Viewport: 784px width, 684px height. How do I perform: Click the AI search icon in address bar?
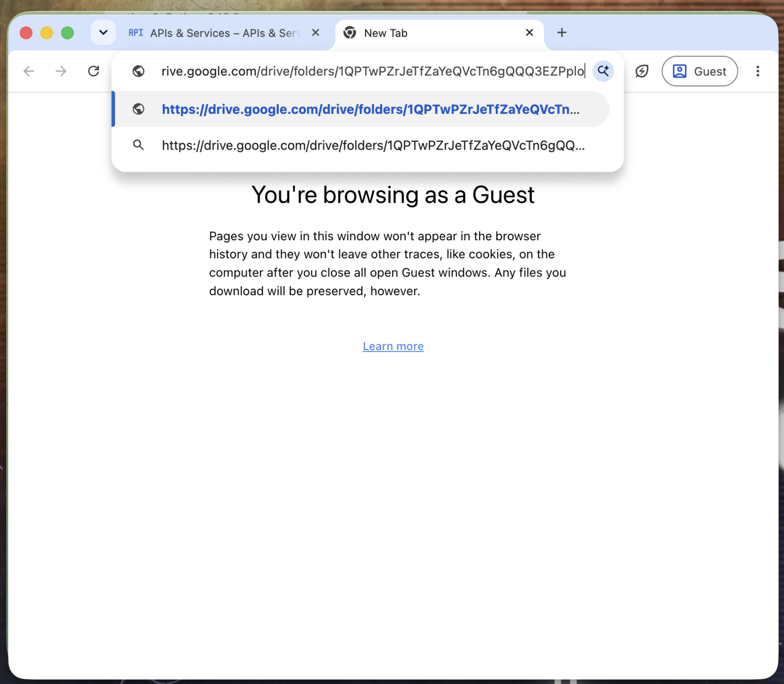point(603,72)
